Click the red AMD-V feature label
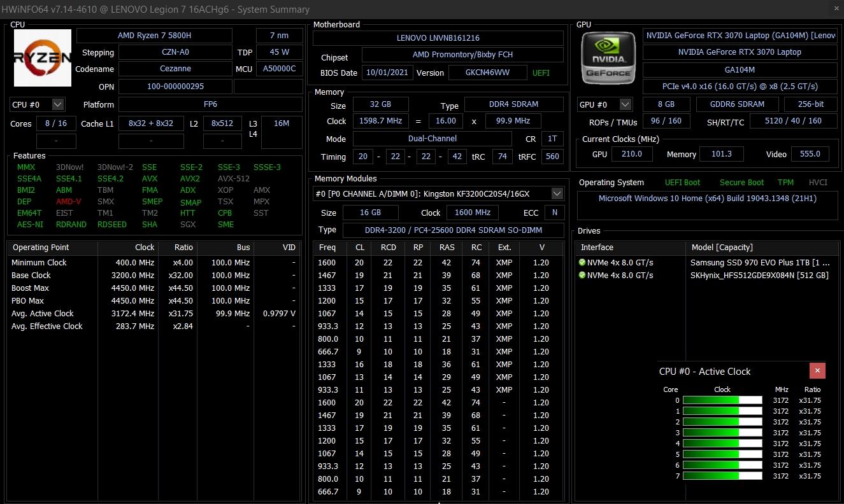Image resolution: width=844 pixels, height=504 pixels. [x=69, y=202]
